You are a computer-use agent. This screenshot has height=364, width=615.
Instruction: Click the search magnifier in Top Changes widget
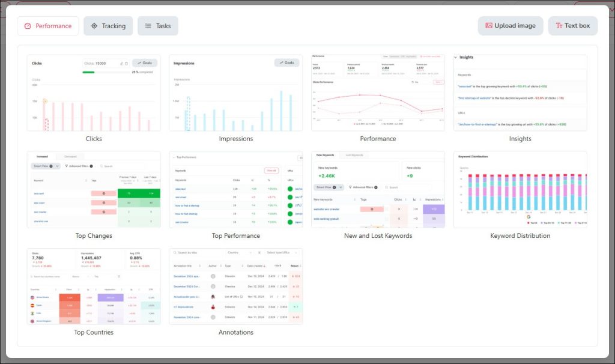(x=101, y=166)
